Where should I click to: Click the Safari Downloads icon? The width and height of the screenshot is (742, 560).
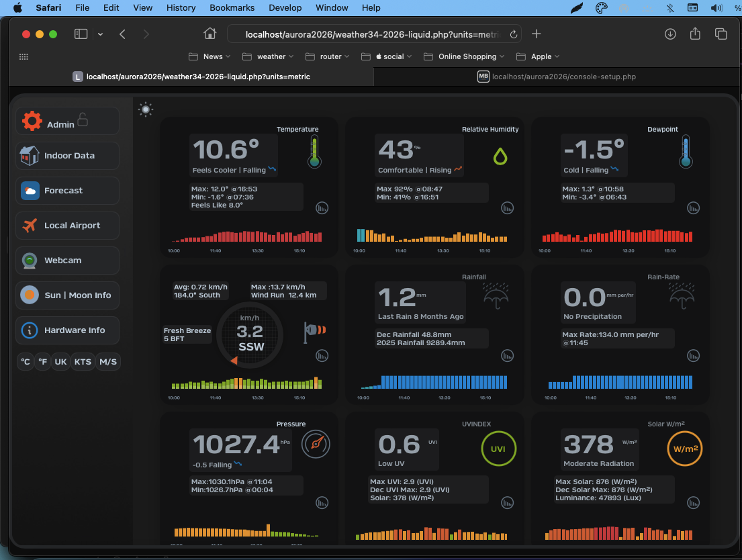(670, 34)
